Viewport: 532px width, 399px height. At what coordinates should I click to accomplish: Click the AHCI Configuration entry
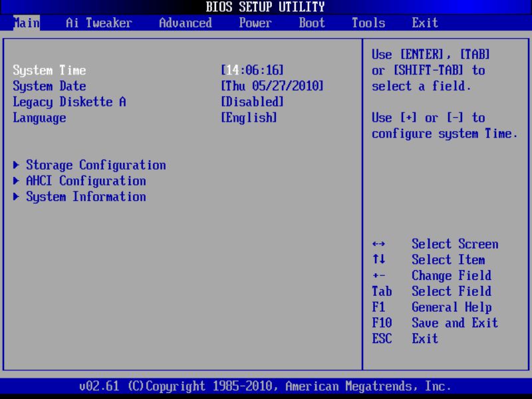(86, 181)
